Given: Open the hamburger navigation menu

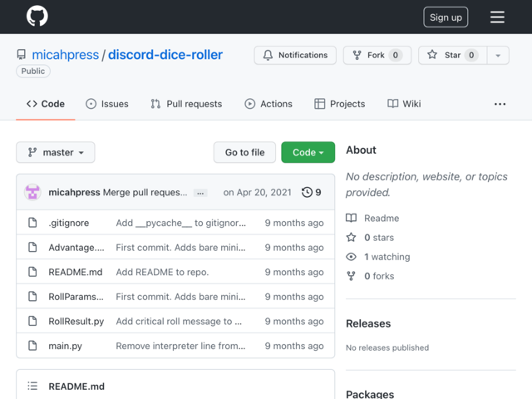Looking at the screenshot, I should point(497,17).
